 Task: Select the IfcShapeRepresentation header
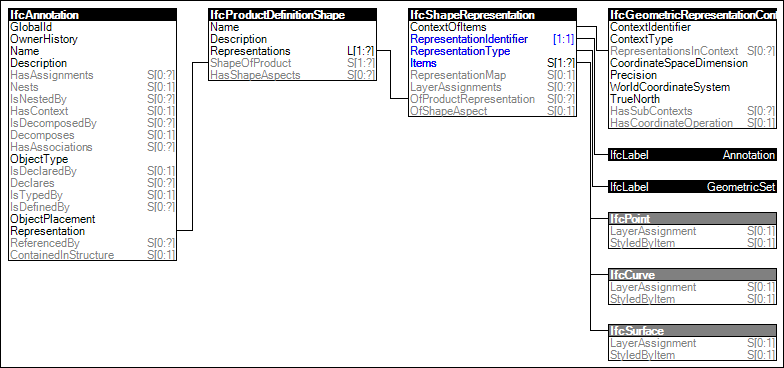pos(492,15)
